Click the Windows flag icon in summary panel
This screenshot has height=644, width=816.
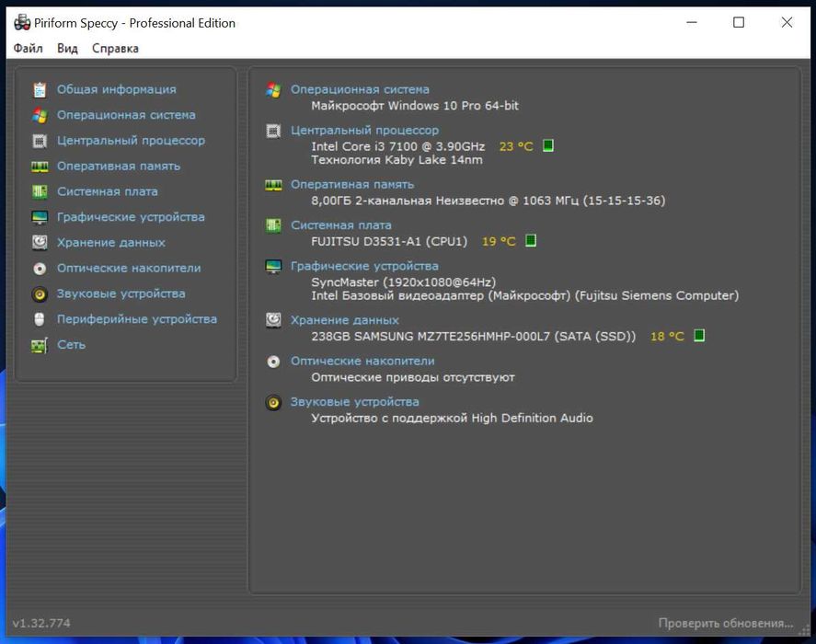click(x=273, y=89)
